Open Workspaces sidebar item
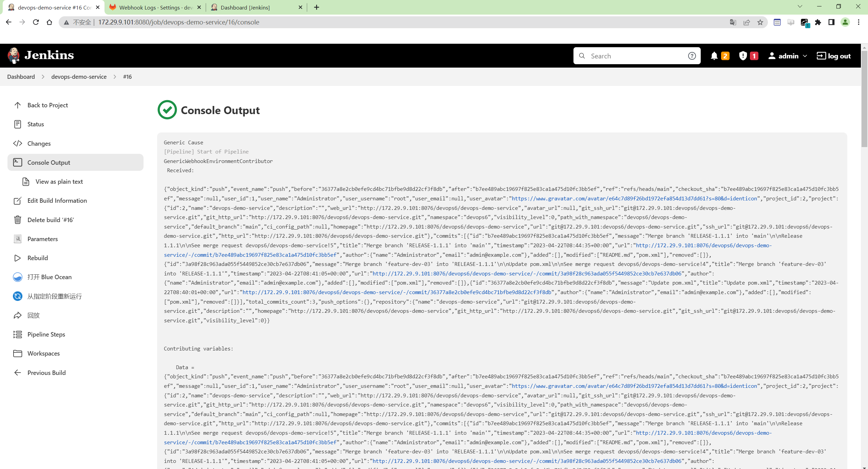This screenshot has width=868, height=469. click(x=75, y=354)
